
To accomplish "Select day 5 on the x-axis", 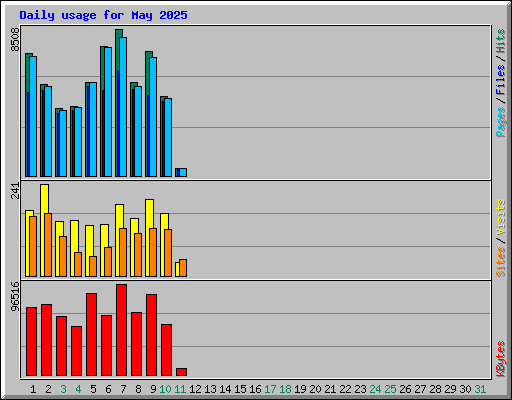I will click(x=93, y=389).
